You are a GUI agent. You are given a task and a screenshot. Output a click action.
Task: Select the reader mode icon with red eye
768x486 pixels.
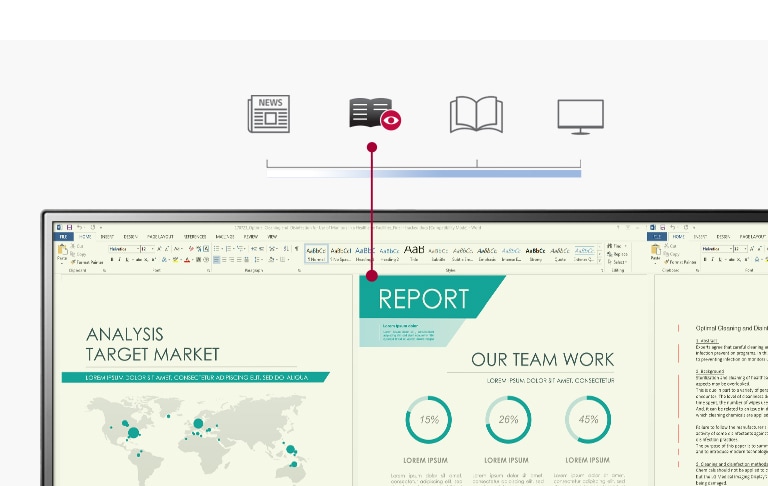click(374, 115)
